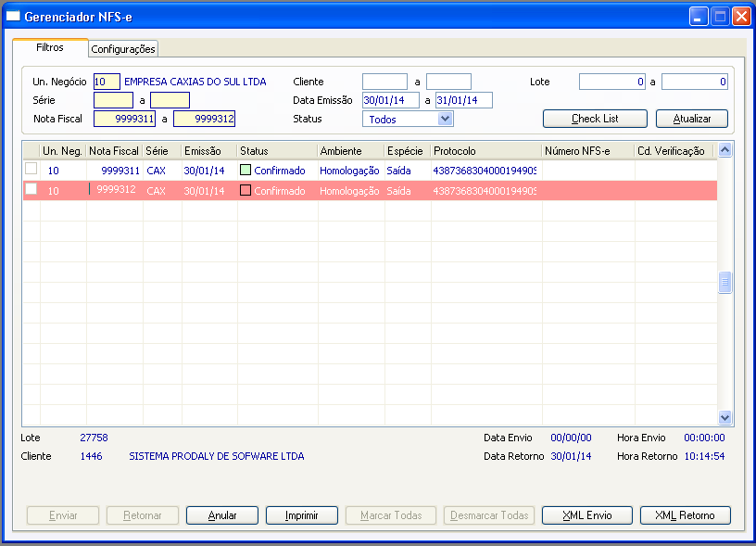756x546 pixels.
Task: Check the box for nota fiscal 9999312
Action: tap(31, 188)
